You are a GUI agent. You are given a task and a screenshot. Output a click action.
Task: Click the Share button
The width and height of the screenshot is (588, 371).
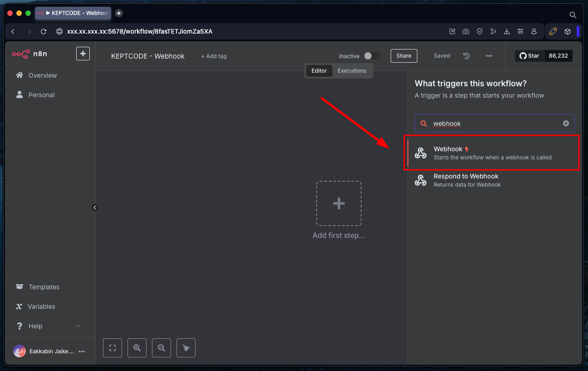click(403, 56)
